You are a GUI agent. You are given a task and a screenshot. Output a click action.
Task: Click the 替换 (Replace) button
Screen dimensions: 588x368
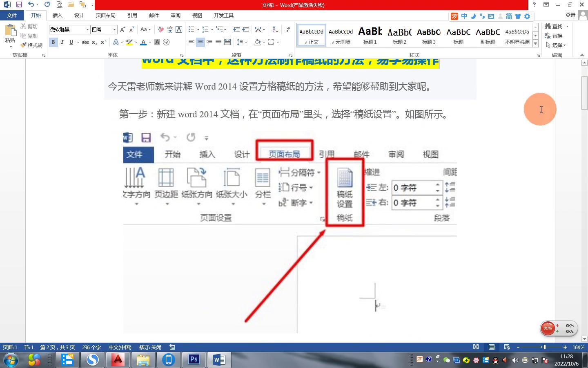(x=554, y=36)
